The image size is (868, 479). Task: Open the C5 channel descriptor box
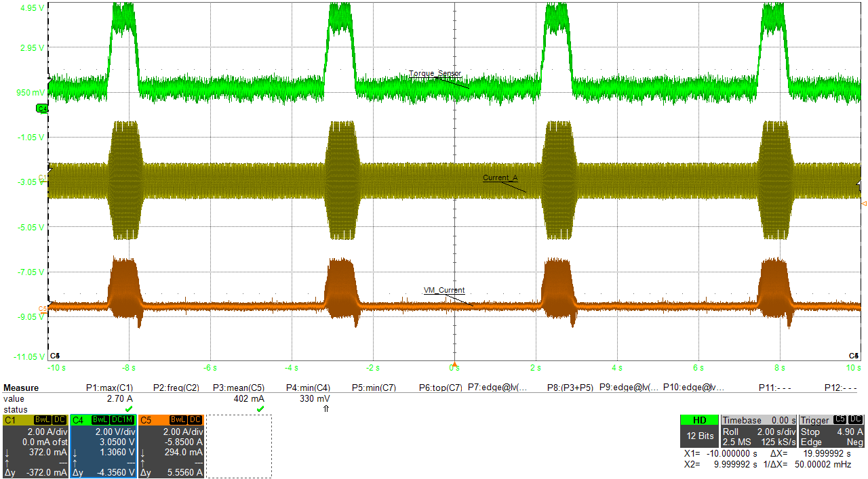(171, 446)
